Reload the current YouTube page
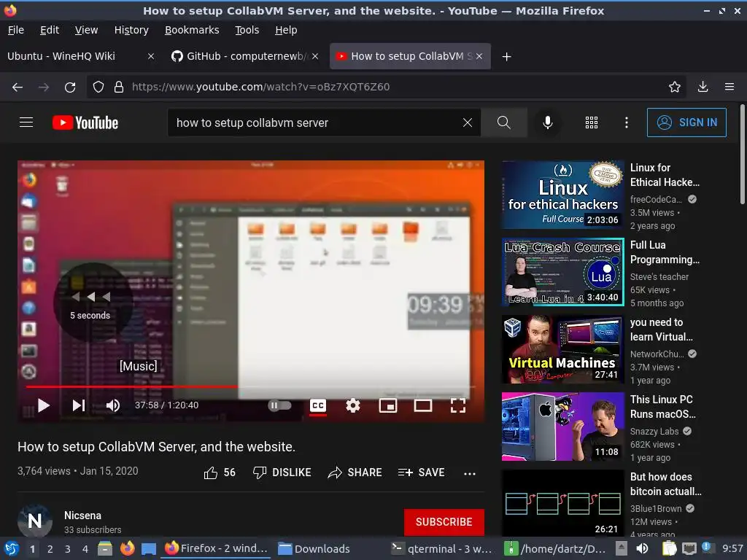The height and width of the screenshot is (560, 747). (x=70, y=87)
